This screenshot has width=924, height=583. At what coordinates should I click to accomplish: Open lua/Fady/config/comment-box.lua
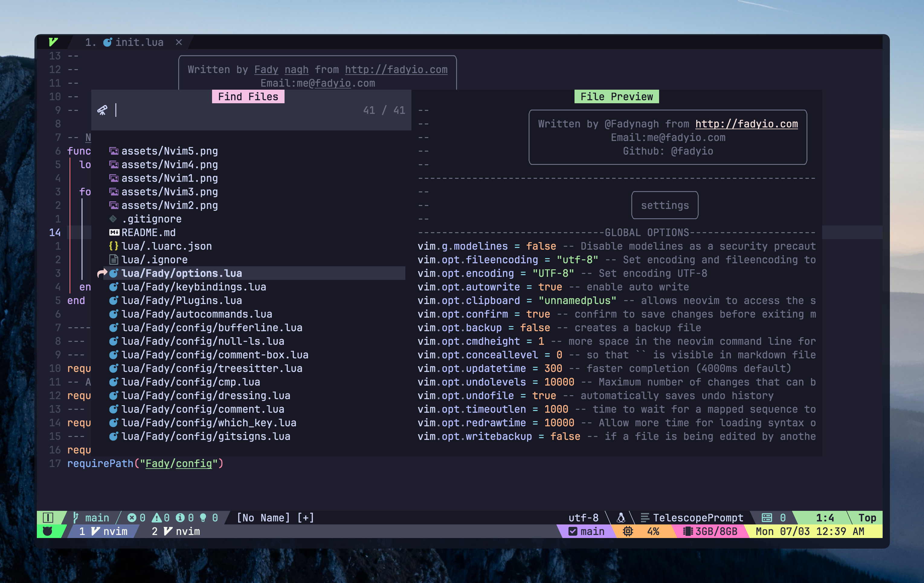215,355
